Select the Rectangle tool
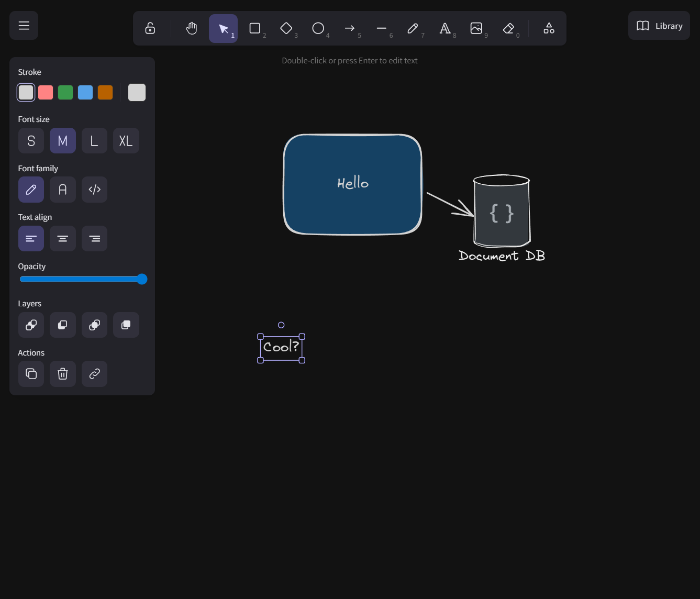This screenshot has height=599, width=700. click(256, 28)
